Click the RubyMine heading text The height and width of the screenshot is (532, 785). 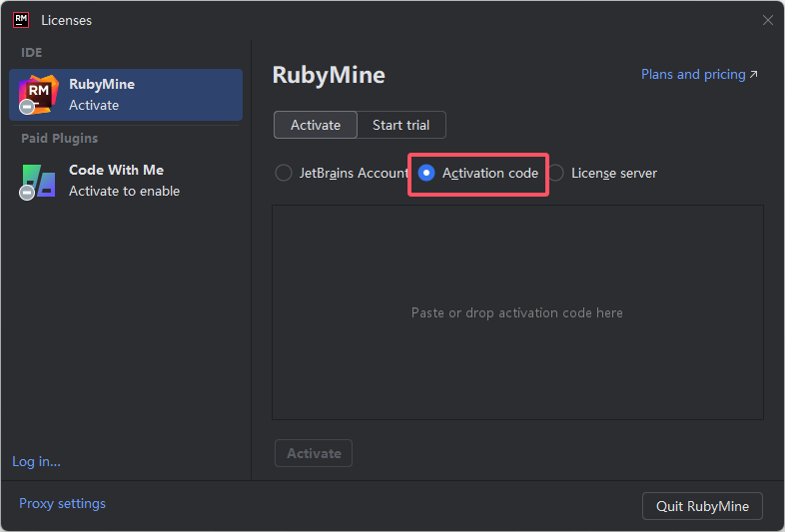[x=329, y=75]
